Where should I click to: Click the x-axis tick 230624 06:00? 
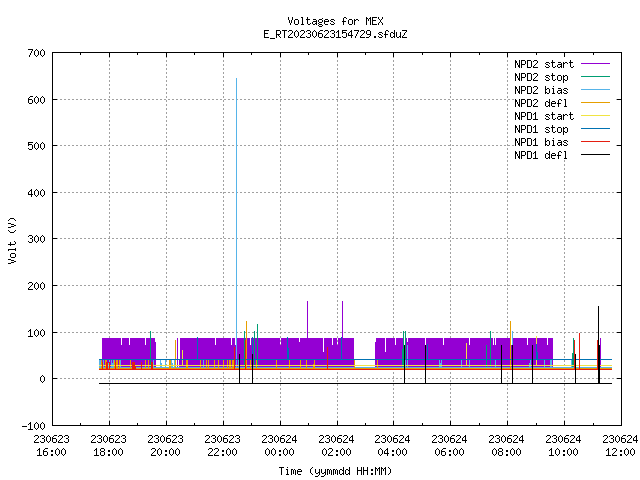coord(449,446)
